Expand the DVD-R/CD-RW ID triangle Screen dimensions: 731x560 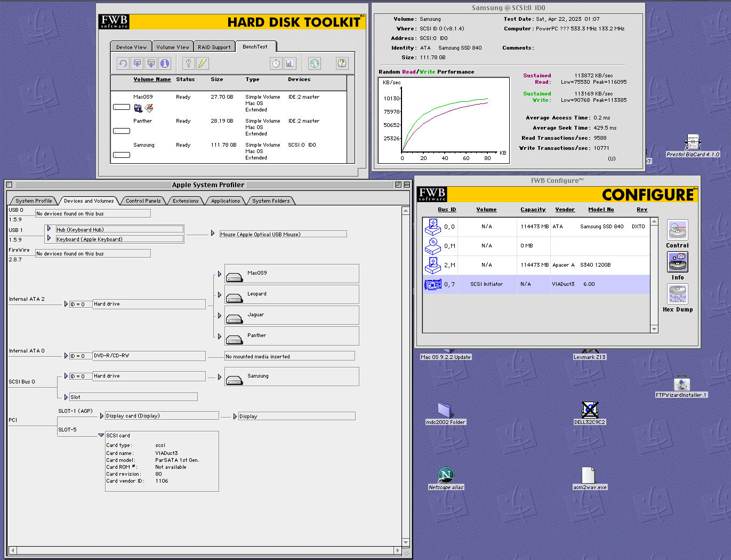(x=66, y=356)
